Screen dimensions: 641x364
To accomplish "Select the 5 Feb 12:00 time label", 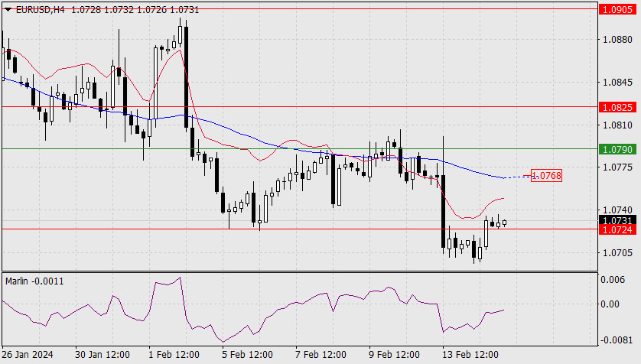I will 247,355.
